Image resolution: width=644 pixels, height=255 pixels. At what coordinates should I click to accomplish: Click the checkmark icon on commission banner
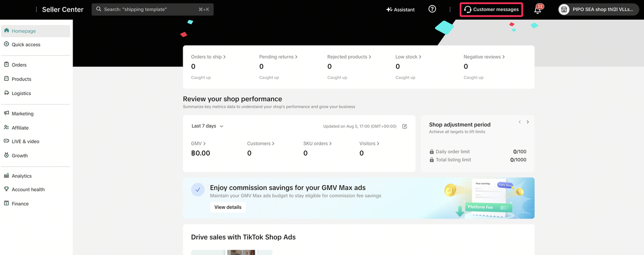click(x=198, y=190)
